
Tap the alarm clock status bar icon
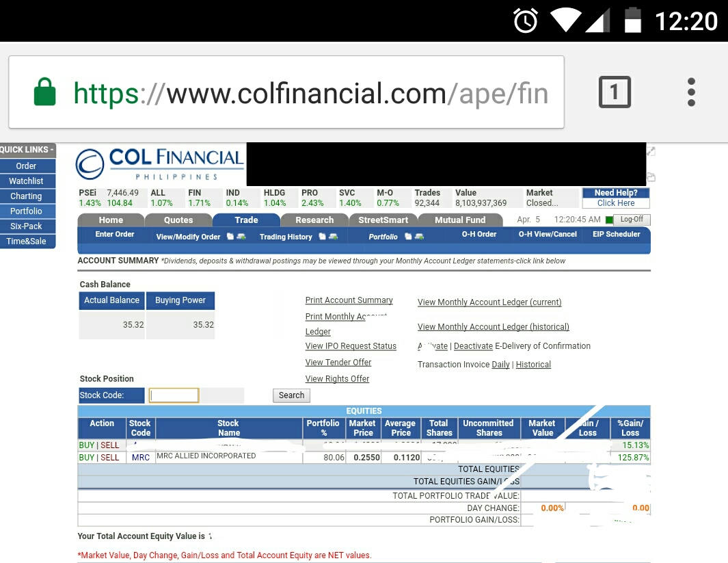pos(526,21)
